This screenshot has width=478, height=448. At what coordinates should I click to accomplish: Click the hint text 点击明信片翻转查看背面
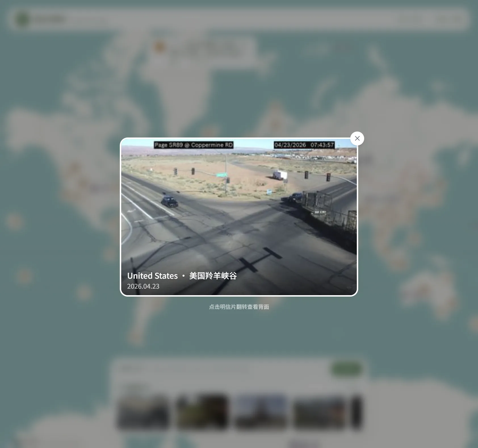pos(239,307)
